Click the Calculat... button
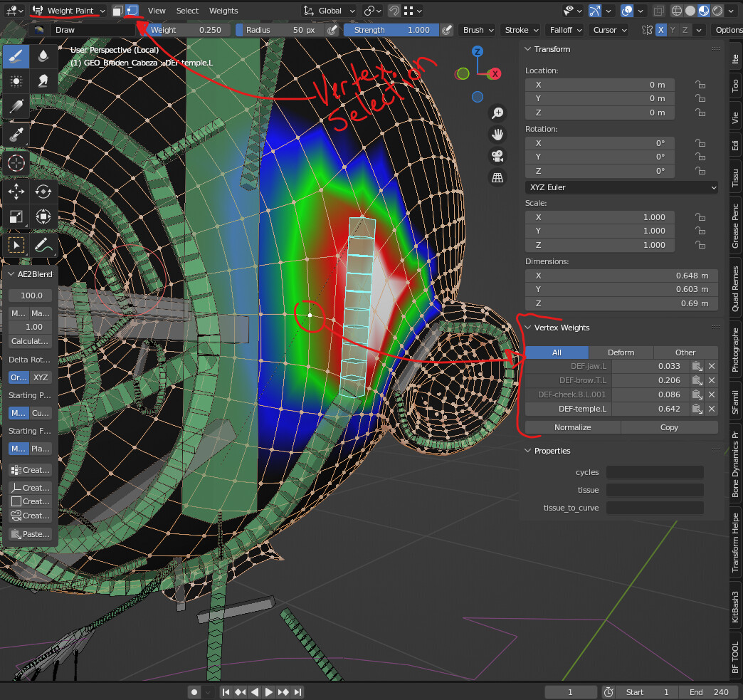This screenshot has height=700, width=743. pyautogui.click(x=31, y=341)
